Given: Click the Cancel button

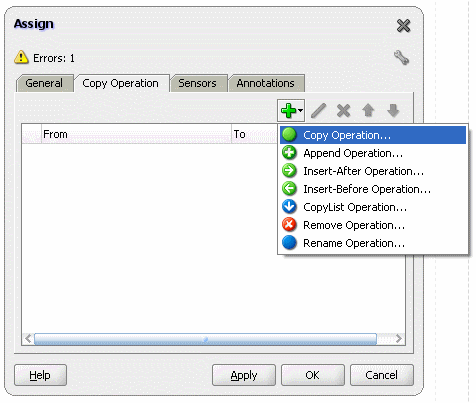Looking at the screenshot, I should click(382, 375).
